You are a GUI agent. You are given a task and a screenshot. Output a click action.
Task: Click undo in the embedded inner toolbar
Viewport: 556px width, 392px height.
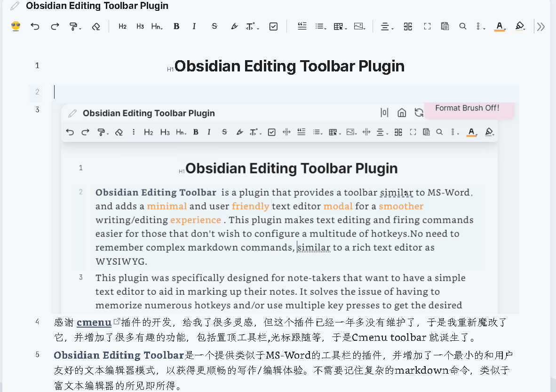(70, 132)
